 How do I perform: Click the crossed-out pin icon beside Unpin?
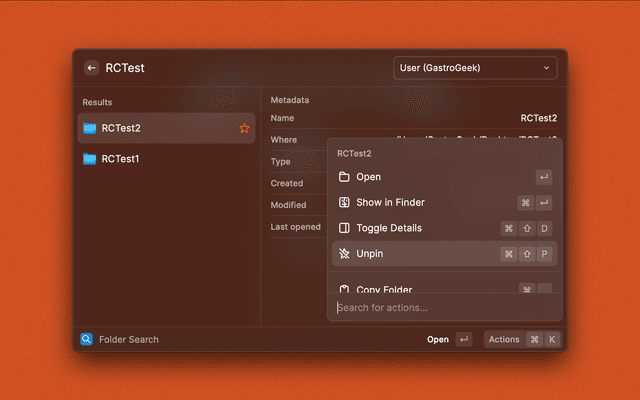(x=344, y=254)
